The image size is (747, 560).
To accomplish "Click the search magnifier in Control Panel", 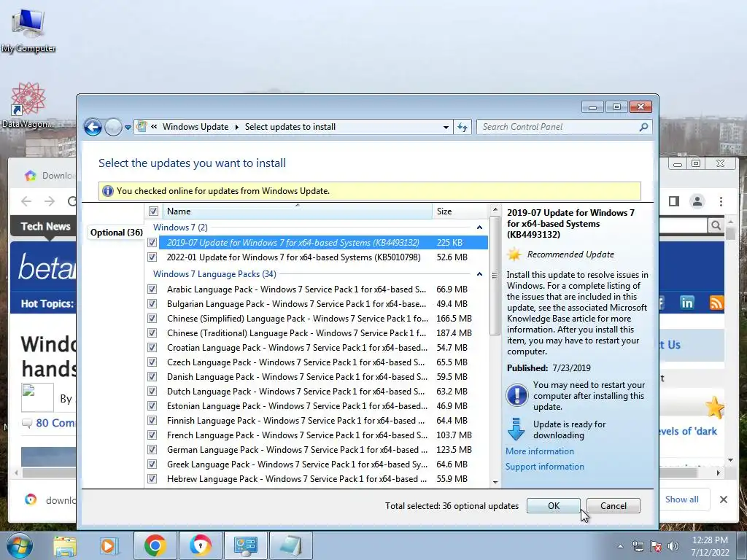I will point(643,127).
